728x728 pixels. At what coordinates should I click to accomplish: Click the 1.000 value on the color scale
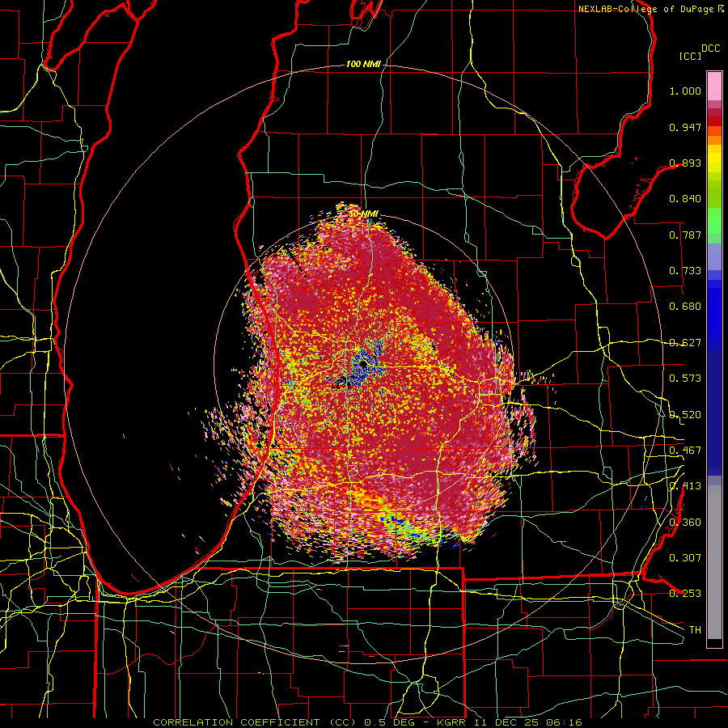pyautogui.click(x=685, y=91)
